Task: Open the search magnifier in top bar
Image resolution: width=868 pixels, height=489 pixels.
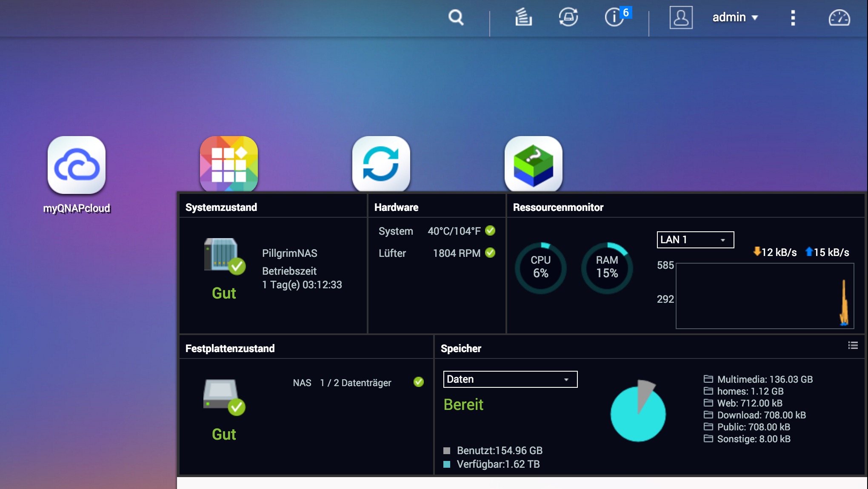Action: [456, 17]
